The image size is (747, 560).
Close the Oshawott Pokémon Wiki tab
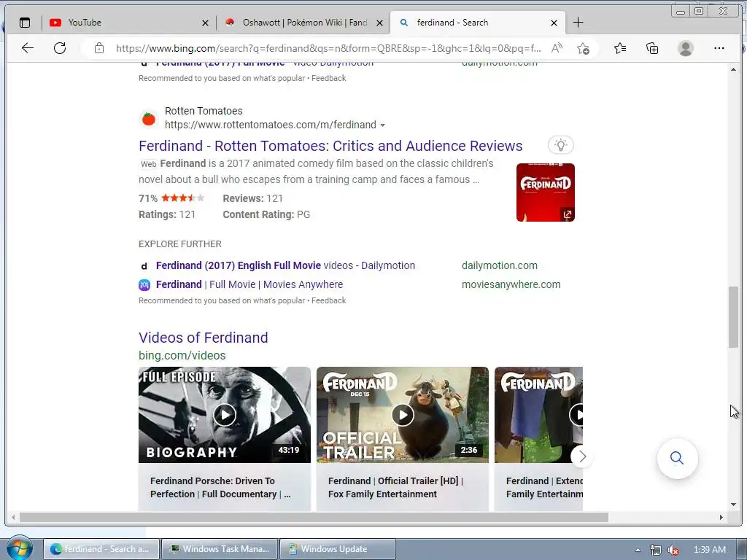pyautogui.click(x=379, y=23)
